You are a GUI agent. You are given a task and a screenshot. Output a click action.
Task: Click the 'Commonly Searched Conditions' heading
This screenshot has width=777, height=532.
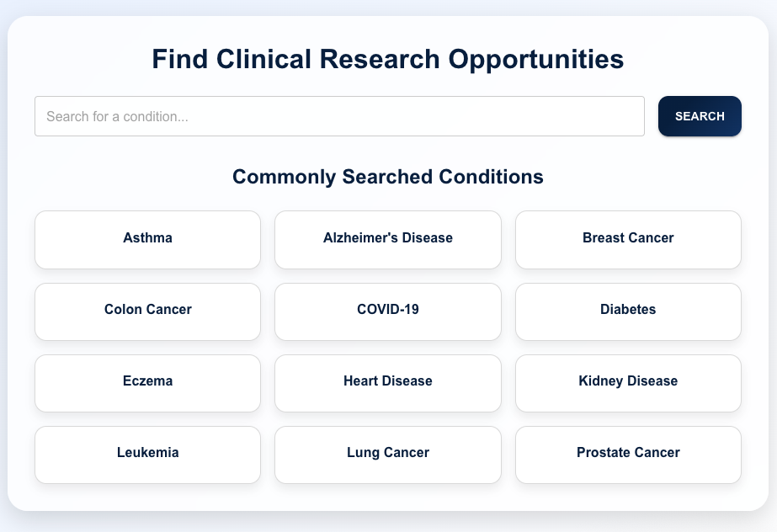pyautogui.click(x=388, y=177)
